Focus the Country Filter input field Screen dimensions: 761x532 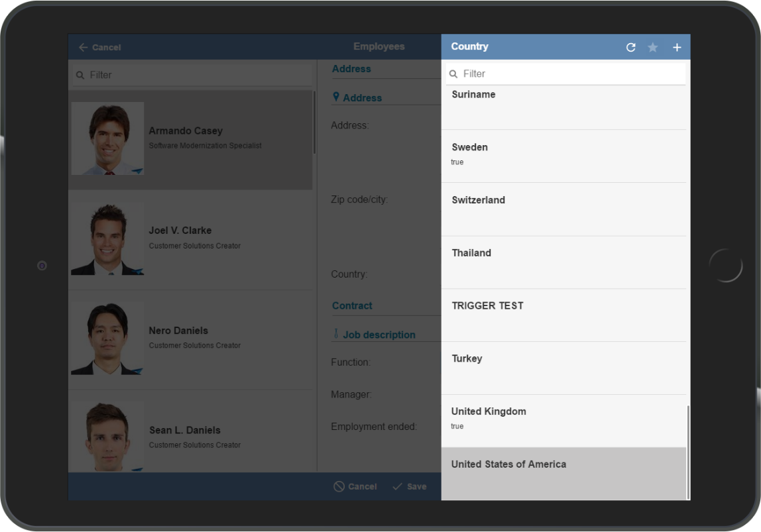[570, 74]
